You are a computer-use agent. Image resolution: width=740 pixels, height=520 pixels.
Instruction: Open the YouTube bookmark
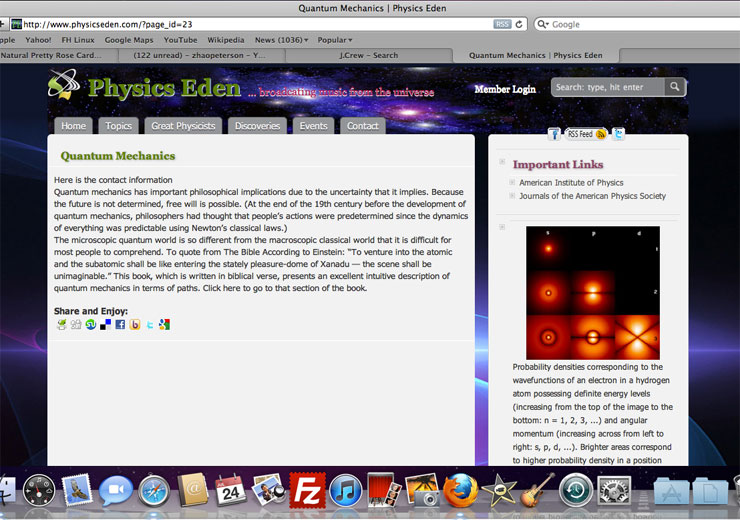point(180,40)
